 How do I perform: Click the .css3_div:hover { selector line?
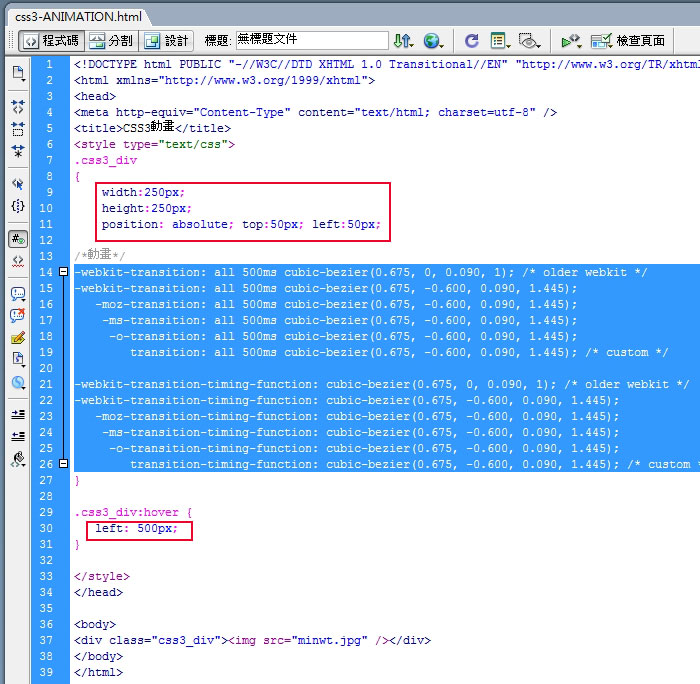(133, 512)
